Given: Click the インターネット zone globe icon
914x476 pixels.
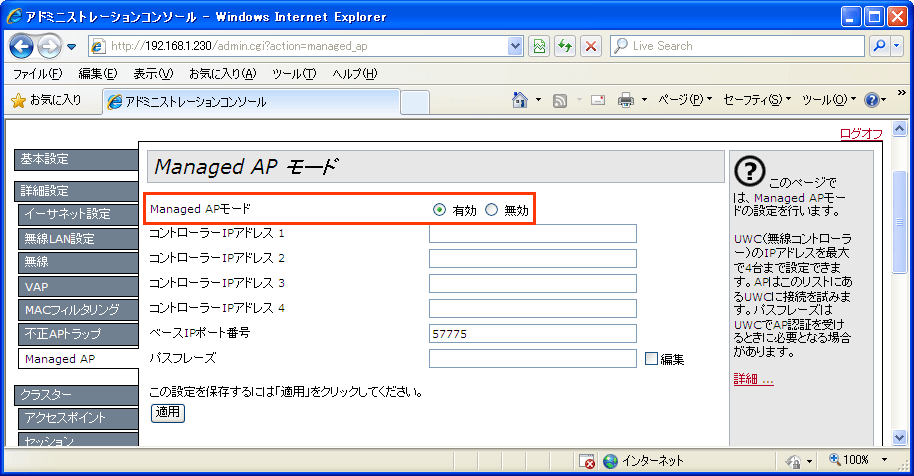Looking at the screenshot, I should [x=610, y=461].
